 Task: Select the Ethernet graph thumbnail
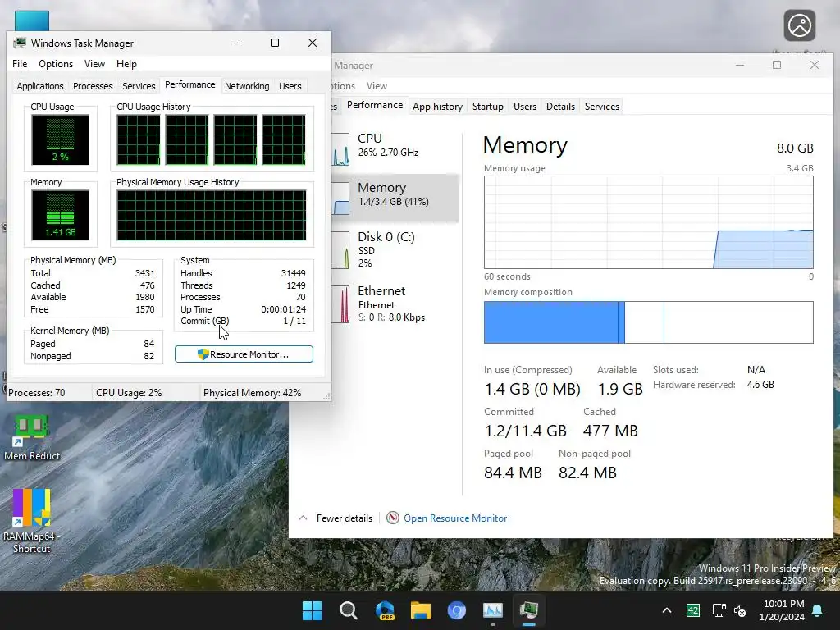pos(340,304)
